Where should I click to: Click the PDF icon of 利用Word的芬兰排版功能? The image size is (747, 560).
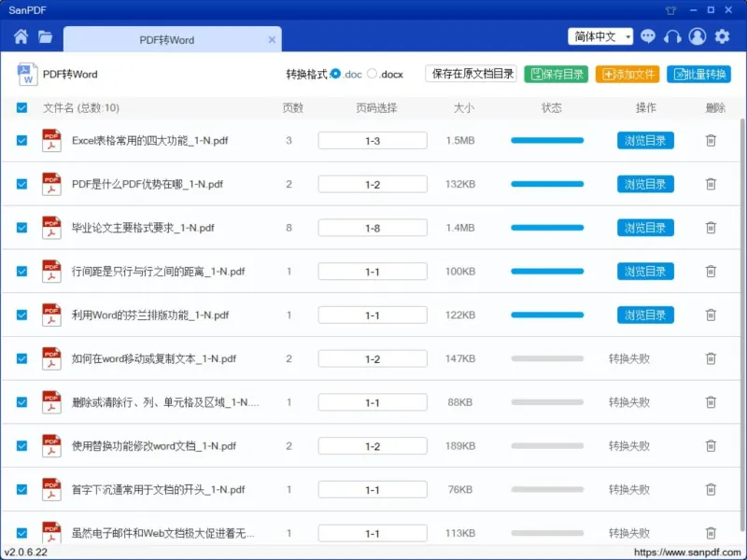click(51, 315)
